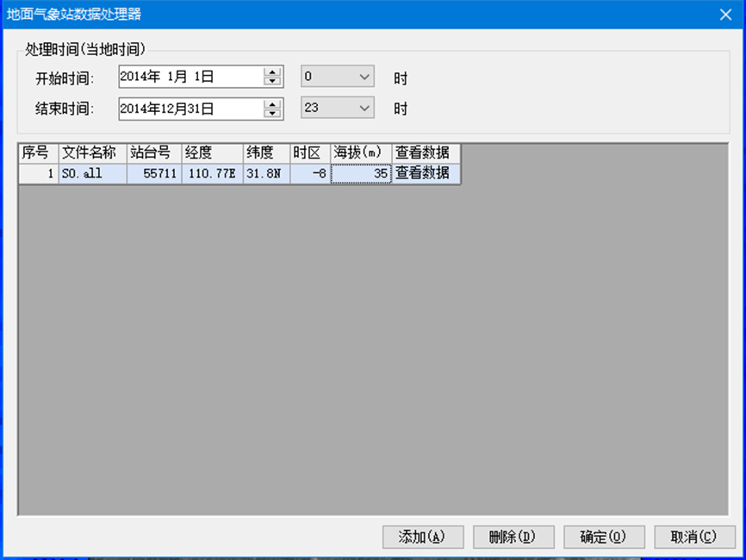Image resolution: width=746 pixels, height=560 pixels.
Task: Open the end hour dropdown showing 23
Action: pos(337,109)
